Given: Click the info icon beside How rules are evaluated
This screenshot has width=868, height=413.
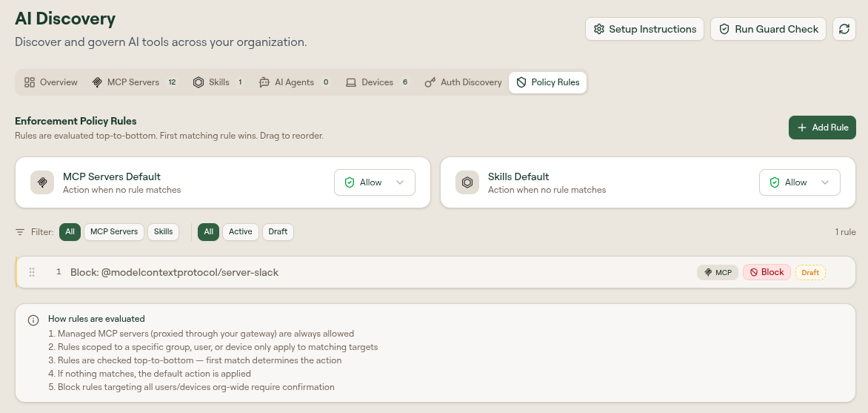Looking at the screenshot, I should [x=34, y=320].
